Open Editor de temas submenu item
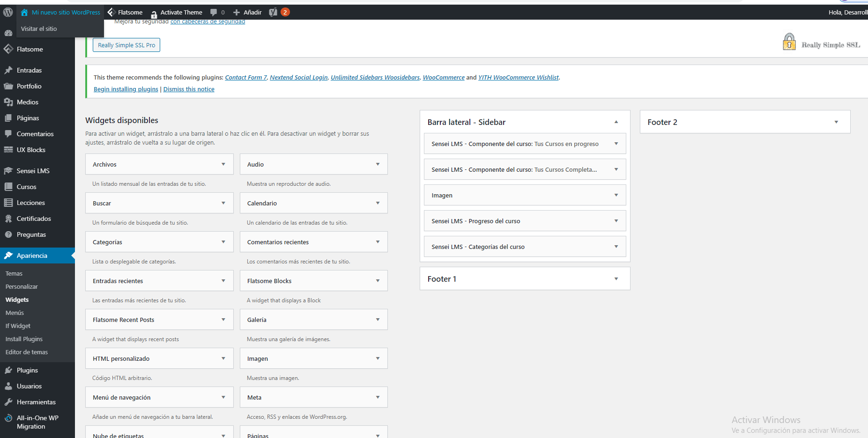 [x=27, y=352]
